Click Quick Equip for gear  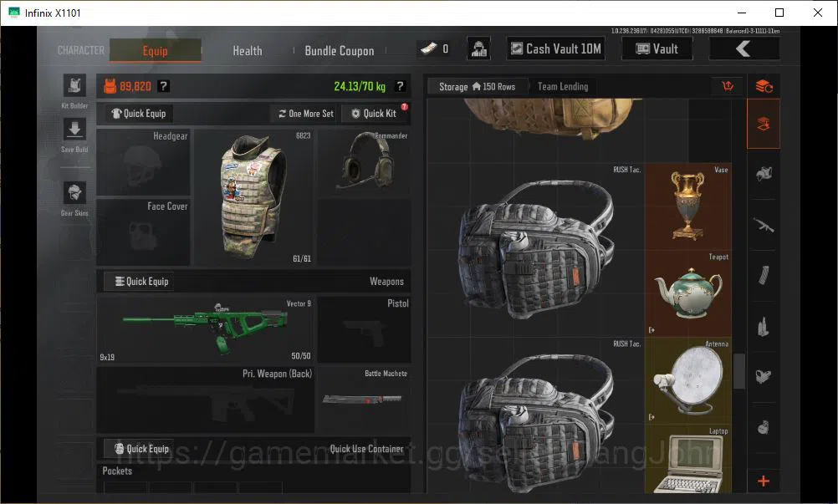(139, 113)
